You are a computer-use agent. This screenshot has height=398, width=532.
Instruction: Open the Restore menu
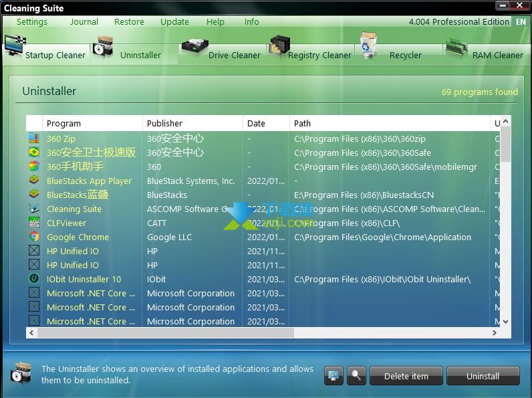click(x=129, y=21)
